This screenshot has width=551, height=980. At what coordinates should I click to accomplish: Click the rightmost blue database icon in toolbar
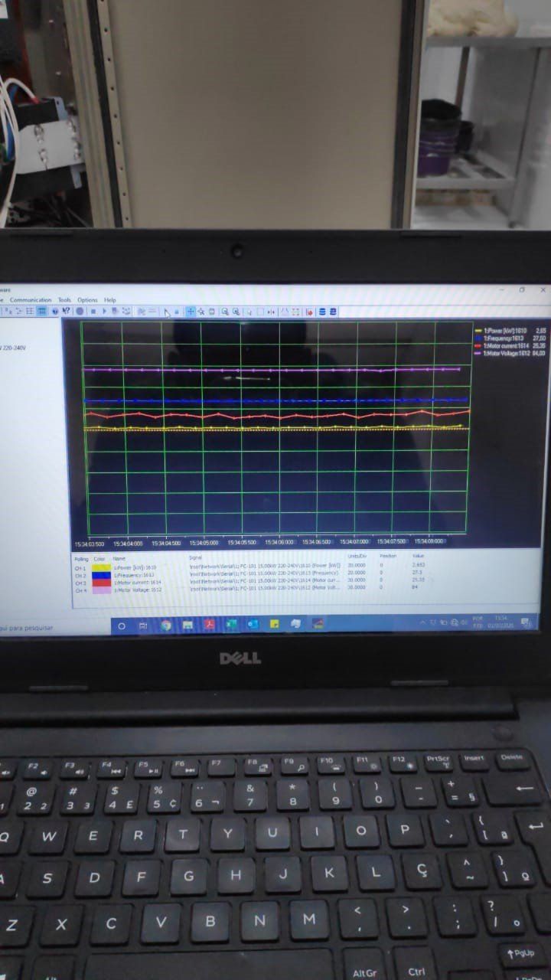(334, 312)
